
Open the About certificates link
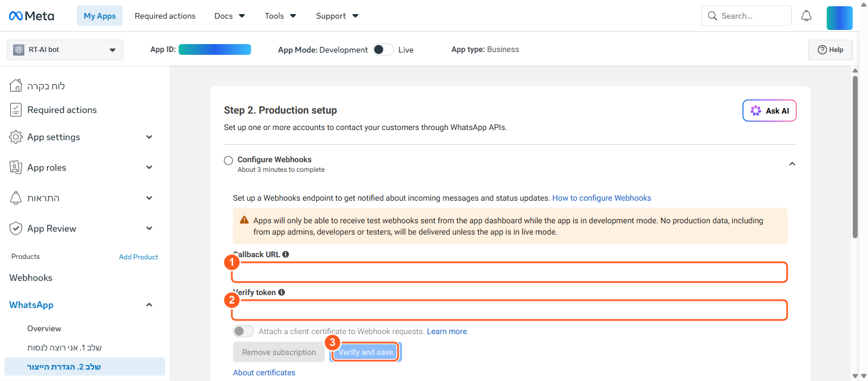pos(264,373)
